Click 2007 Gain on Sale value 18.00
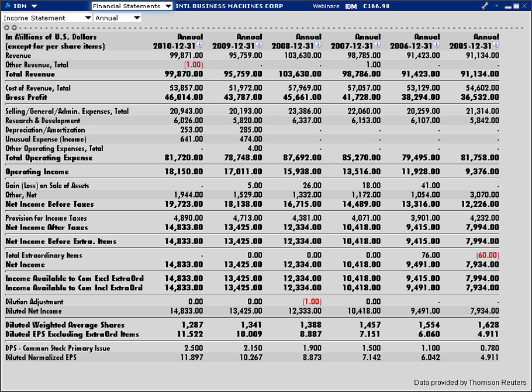This screenshot has height=392, width=532. tap(371, 186)
